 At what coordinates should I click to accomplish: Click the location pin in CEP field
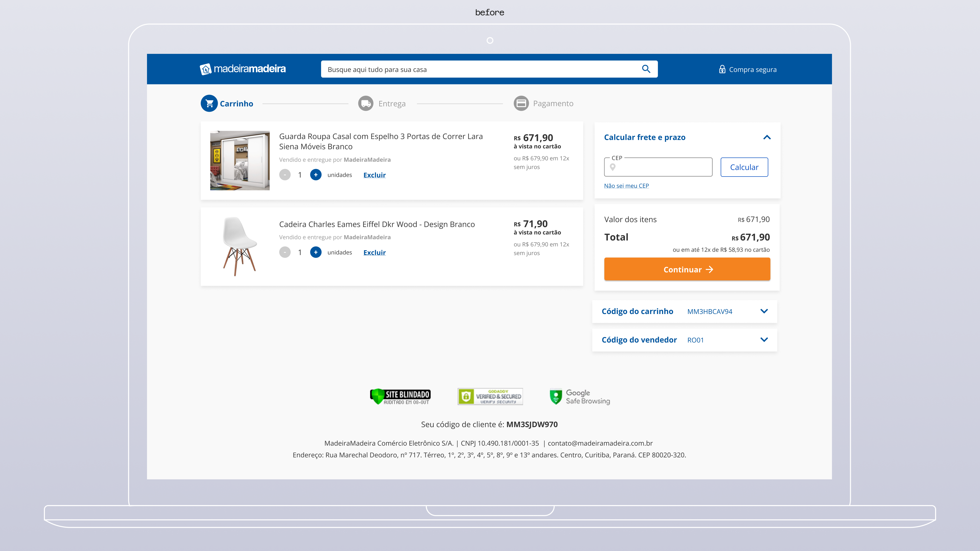tap(612, 167)
